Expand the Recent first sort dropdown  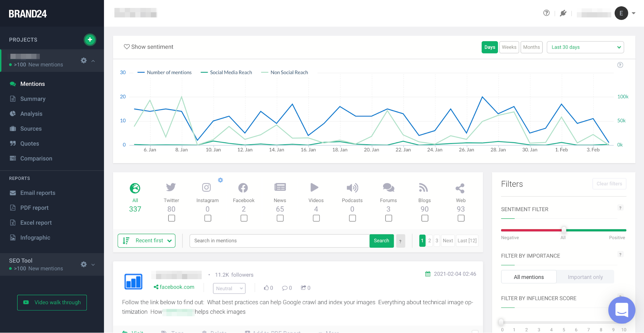[x=147, y=241]
